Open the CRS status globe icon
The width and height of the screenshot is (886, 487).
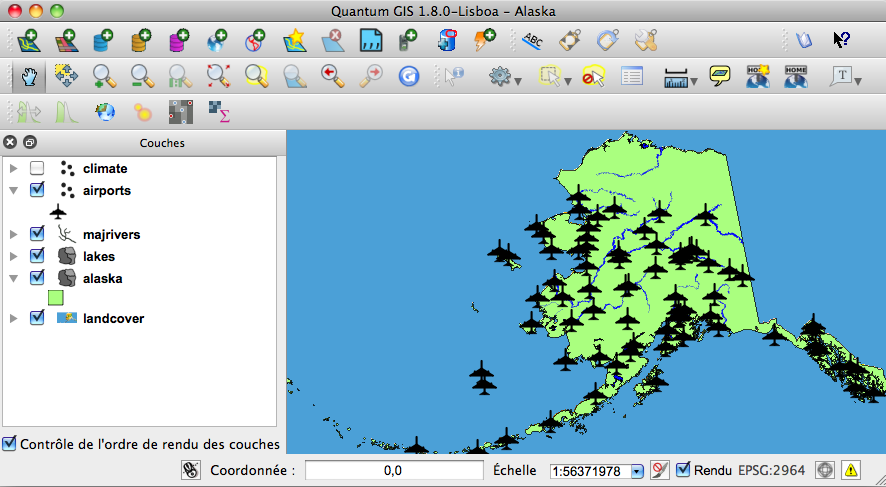point(825,470)
